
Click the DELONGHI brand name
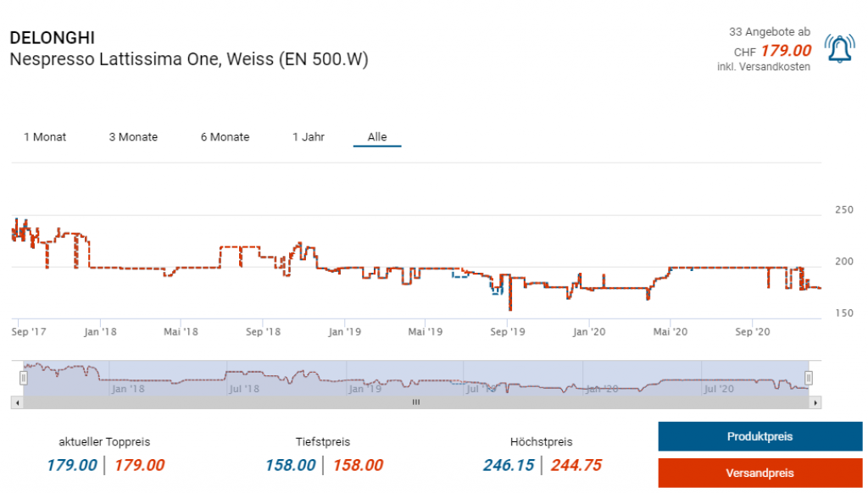52,38
